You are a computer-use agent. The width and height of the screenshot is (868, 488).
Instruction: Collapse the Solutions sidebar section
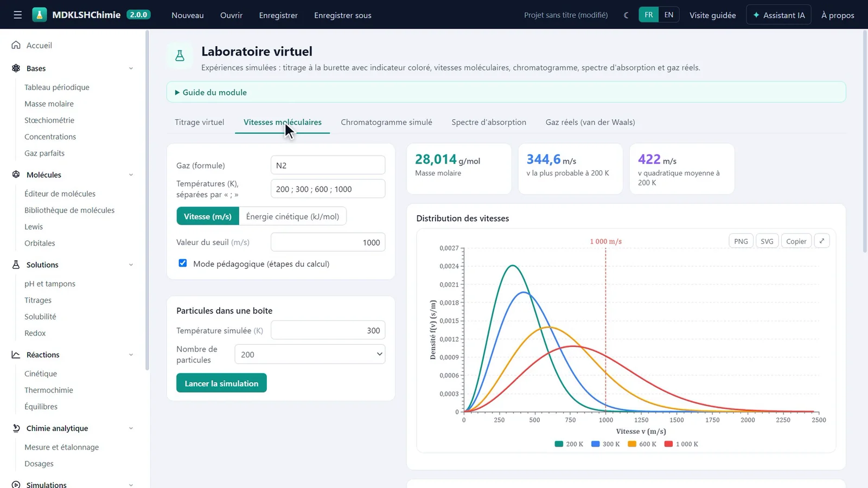(x=131, y=265)
